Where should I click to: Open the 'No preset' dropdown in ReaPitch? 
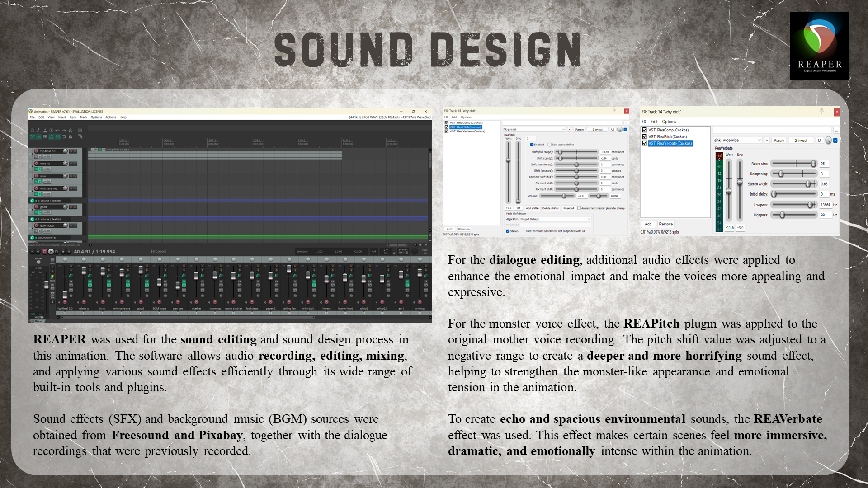[x=533, y=129]
